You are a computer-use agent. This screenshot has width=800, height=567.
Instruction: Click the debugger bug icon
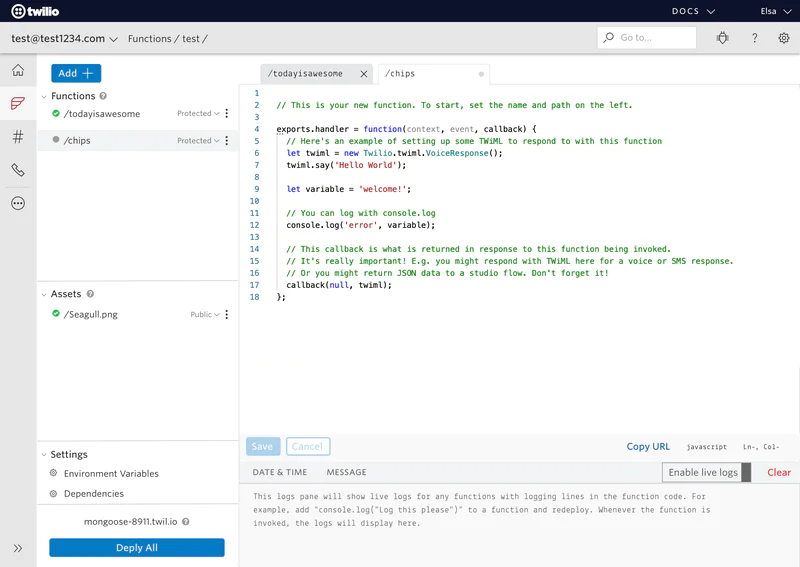(x=723, y=38)
